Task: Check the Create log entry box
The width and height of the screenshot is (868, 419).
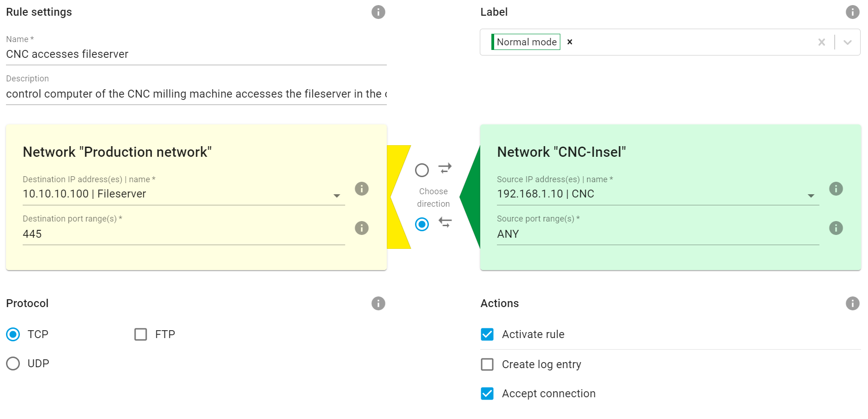Action: tap(487, 364)
